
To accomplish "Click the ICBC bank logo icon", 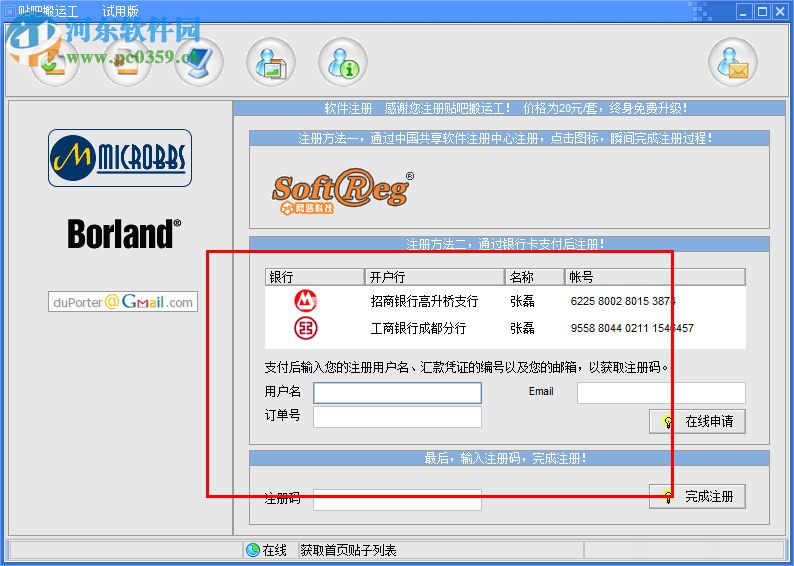I will pos(306,328).
